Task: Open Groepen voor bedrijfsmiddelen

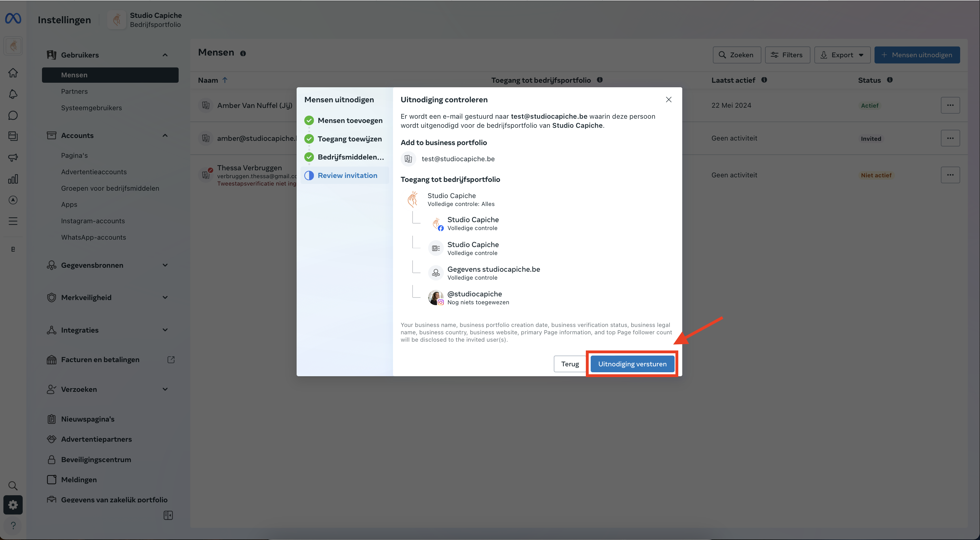Action: click(x=110, y=188)
